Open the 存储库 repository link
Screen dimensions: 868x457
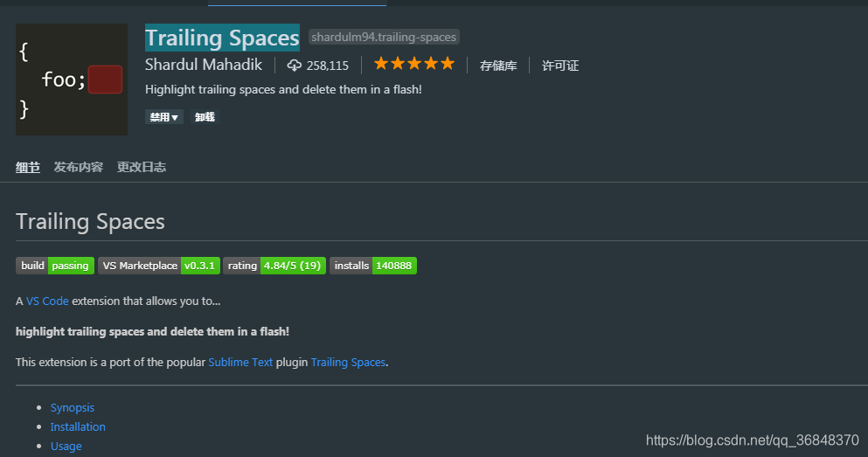[x=498, y=66]
